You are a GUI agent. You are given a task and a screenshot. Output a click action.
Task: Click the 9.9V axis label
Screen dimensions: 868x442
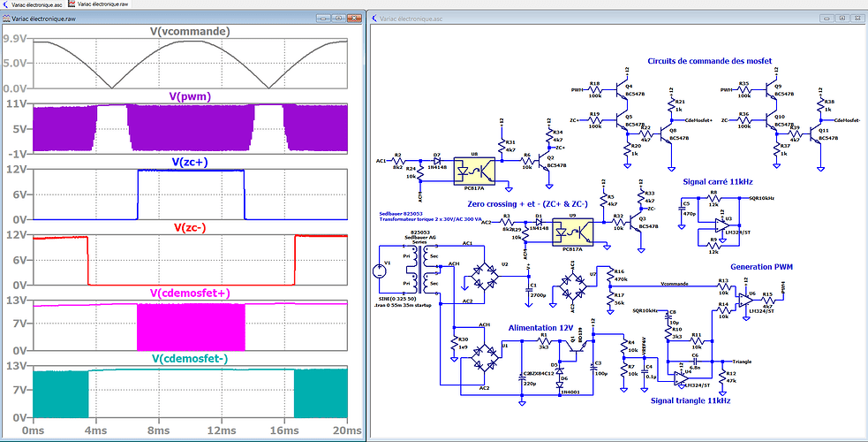click(x=16, y=39)
